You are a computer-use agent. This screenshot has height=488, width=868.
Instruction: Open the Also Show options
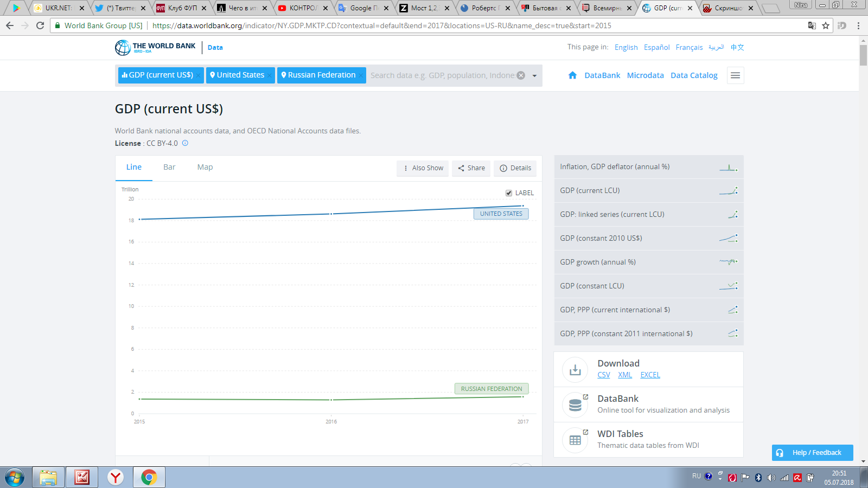pos(423,168)
